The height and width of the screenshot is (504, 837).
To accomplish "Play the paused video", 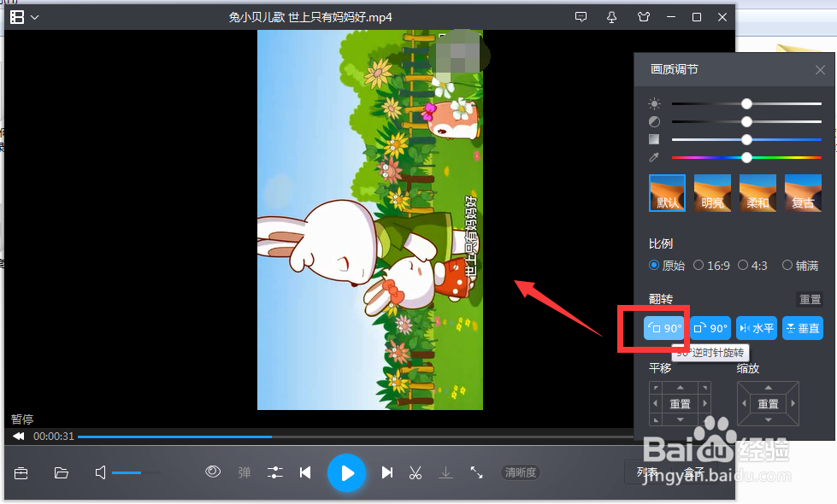I will point(347,472).
